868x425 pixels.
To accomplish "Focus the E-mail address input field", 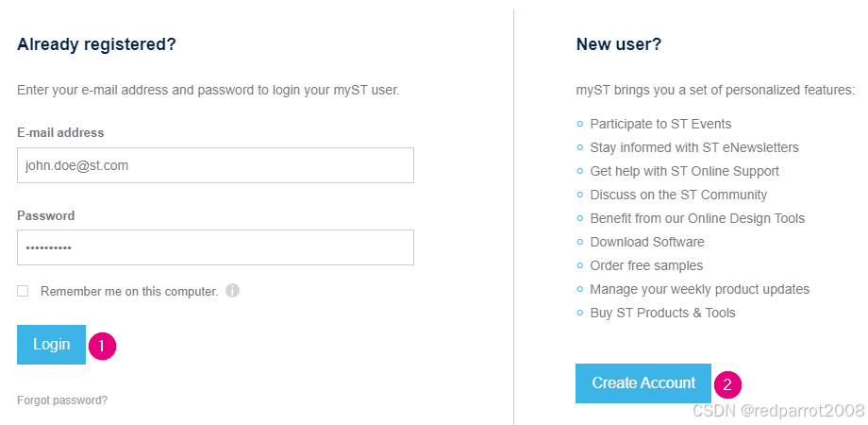I will pos(215,165).
